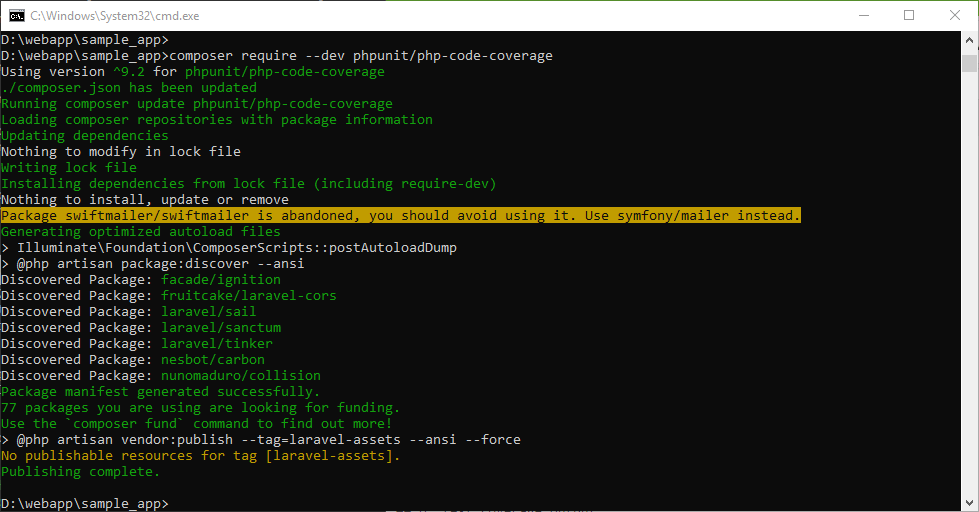Click the composer require --dev command line
The height and width of the screenshot is (512, 979).
[x=277, y=56]
